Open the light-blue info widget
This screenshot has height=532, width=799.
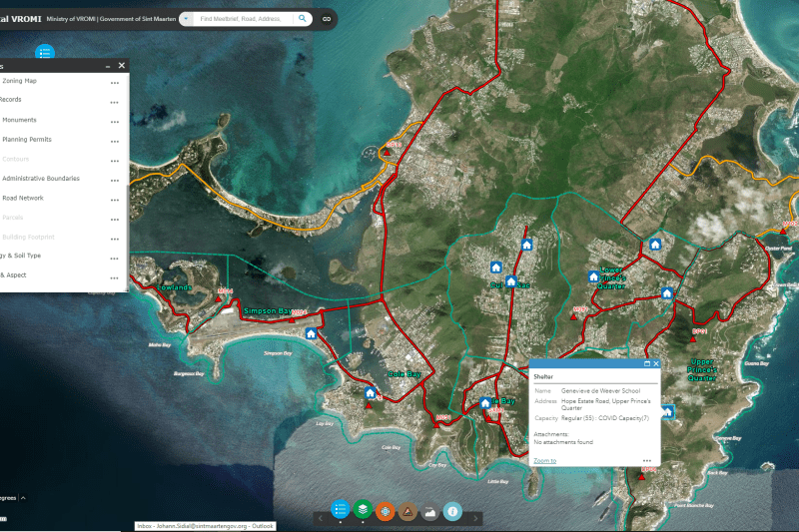[452, 511]
